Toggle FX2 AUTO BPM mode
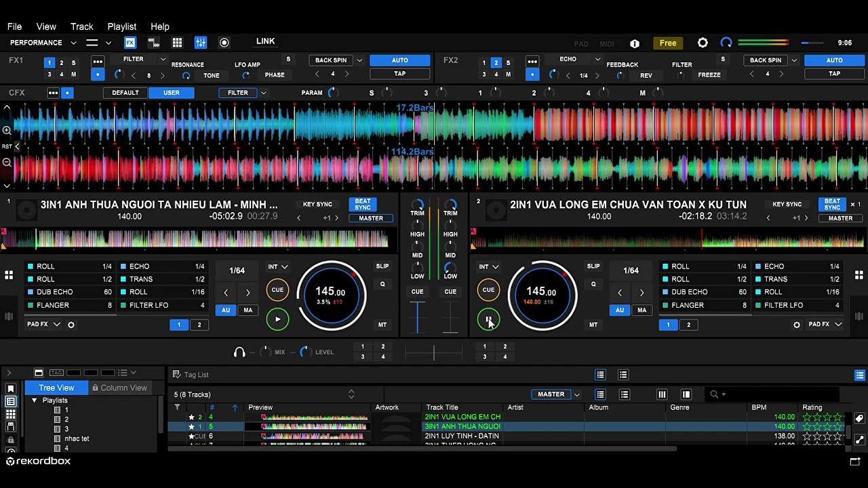 [834, 60]
